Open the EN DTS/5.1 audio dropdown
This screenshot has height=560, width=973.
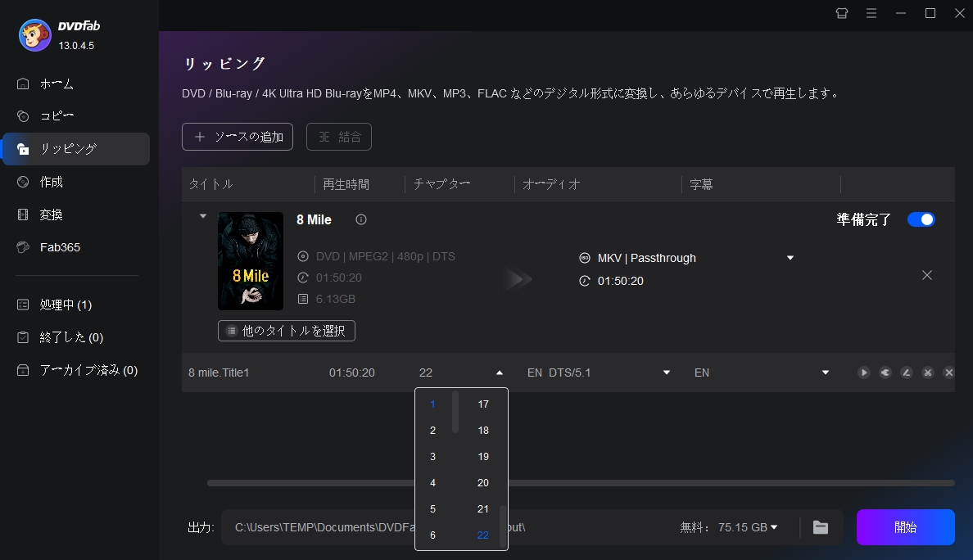tap(667, 373)
